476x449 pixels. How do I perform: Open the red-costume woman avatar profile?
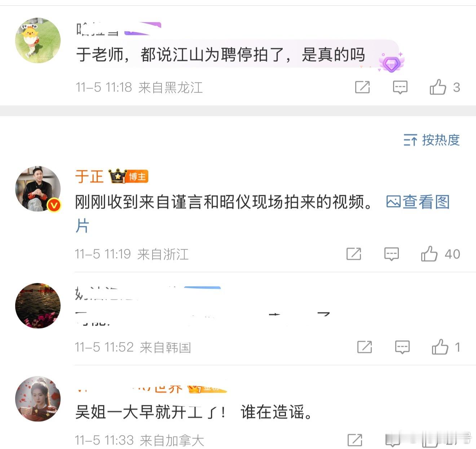38,399
